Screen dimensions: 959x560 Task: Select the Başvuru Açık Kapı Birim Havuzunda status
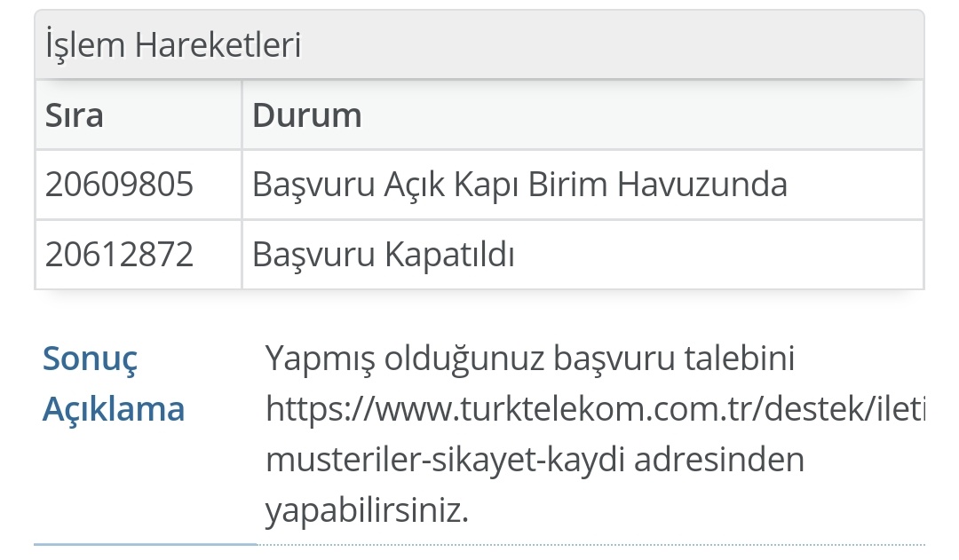pos(519,184)
